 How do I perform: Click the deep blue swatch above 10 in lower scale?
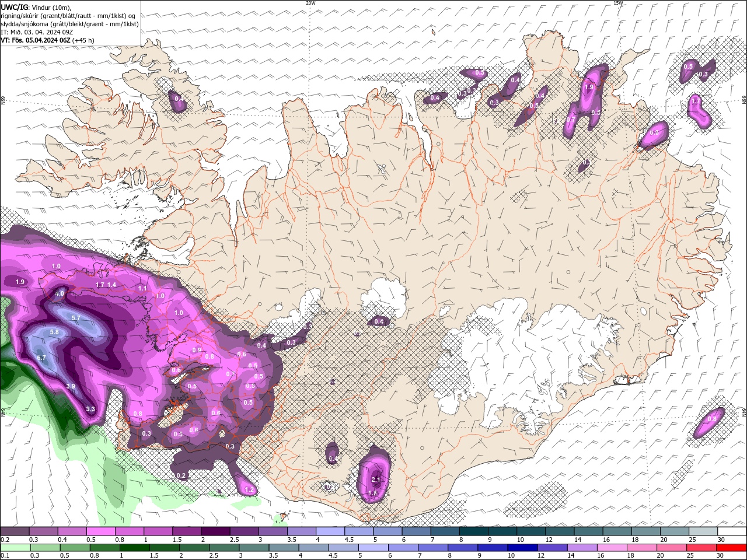pyautogui.click(x=523, y=548)
